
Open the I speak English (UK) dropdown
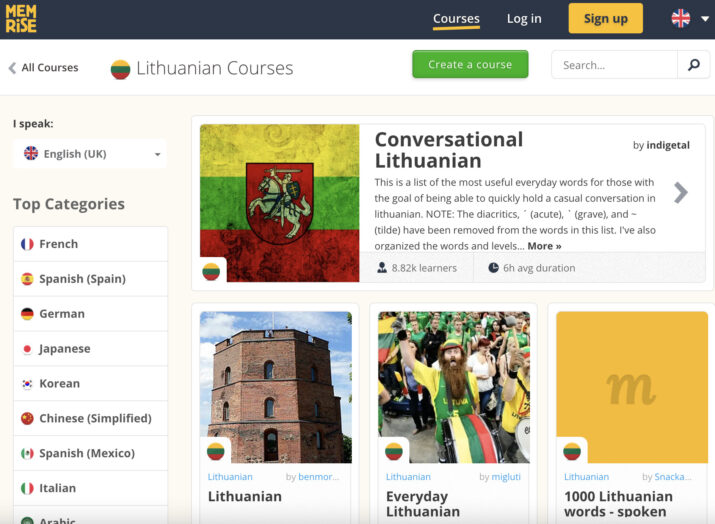[90, 154]
